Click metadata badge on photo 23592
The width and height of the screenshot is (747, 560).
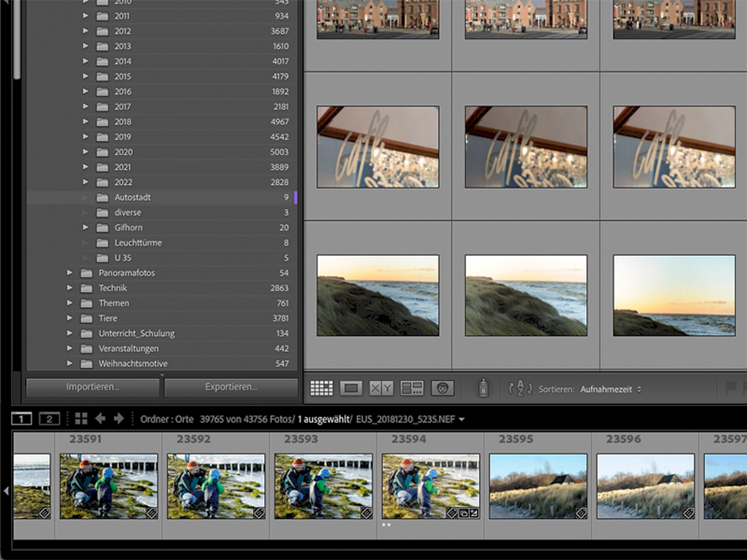(259, 513)
